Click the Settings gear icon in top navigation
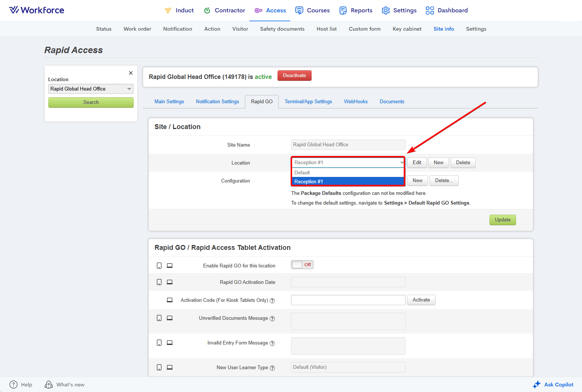 pos(386,10)
